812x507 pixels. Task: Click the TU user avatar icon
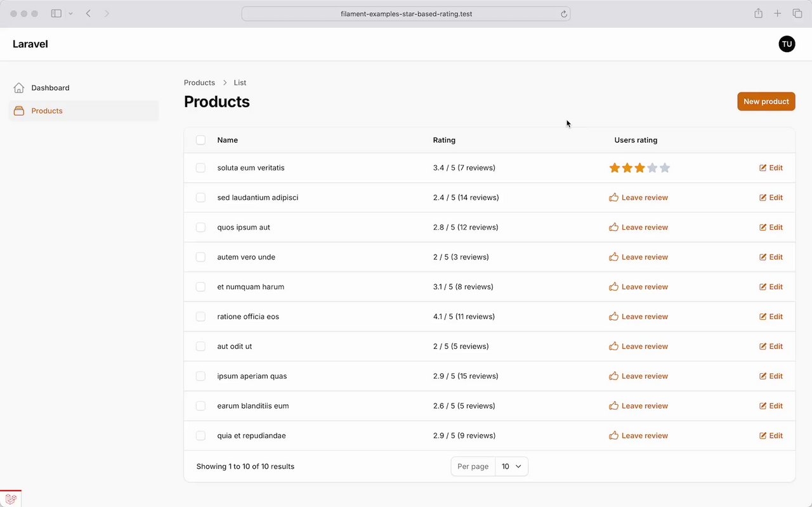pyautogui.click(x=787, y=44)
